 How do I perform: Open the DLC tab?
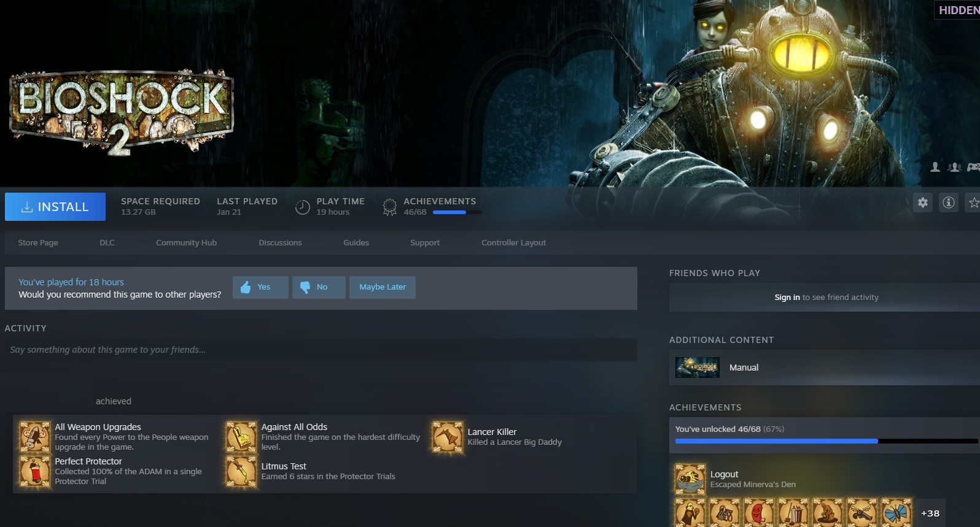pos(107,242)
